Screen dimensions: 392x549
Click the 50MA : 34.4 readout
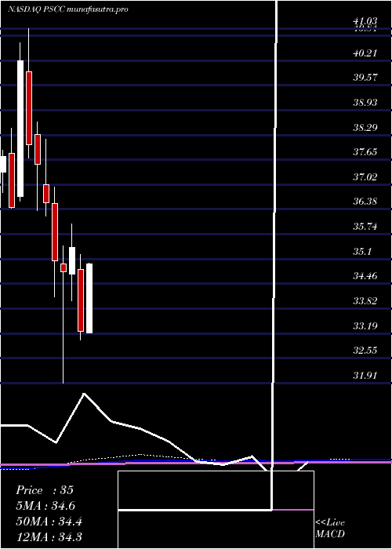49,522
